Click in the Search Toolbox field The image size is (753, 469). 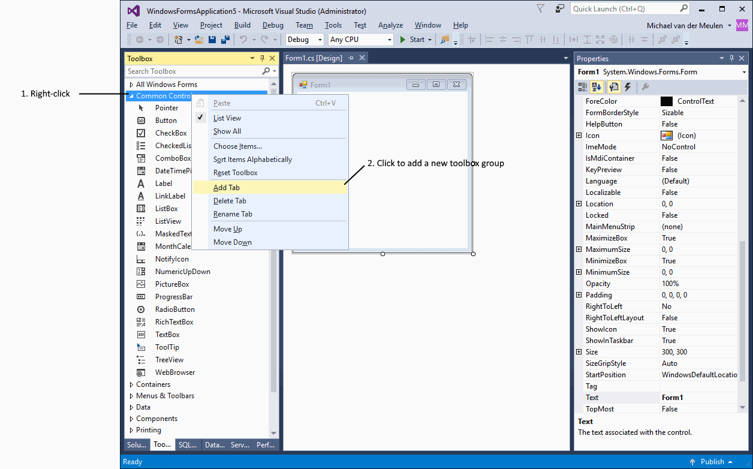[x=194, y=71]
